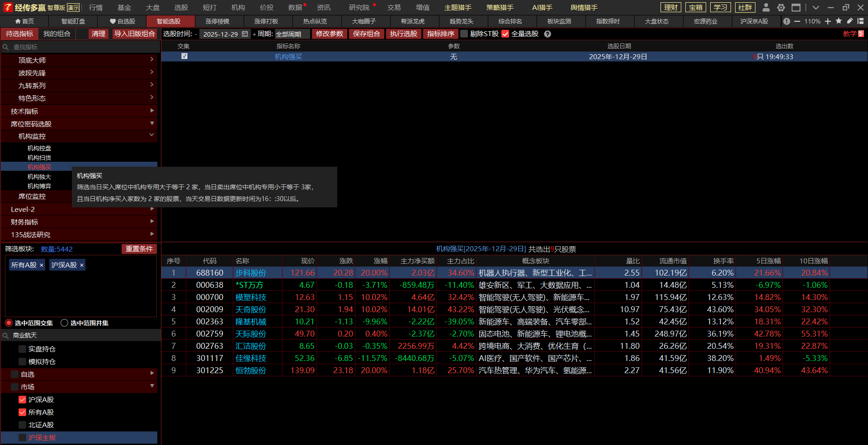The height and width of the screenshot is (445, 868).
Task: Uncheck the 全量选股 checkbox
Action: (x=505, y=34)
